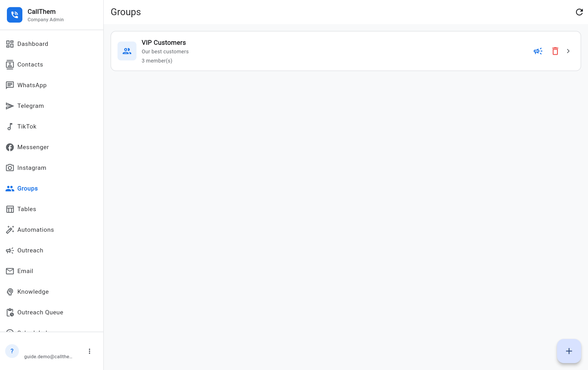The width and height of the screenshot is (588, 370).
Task: Refresh the Groups list
Action: [579, 12]
